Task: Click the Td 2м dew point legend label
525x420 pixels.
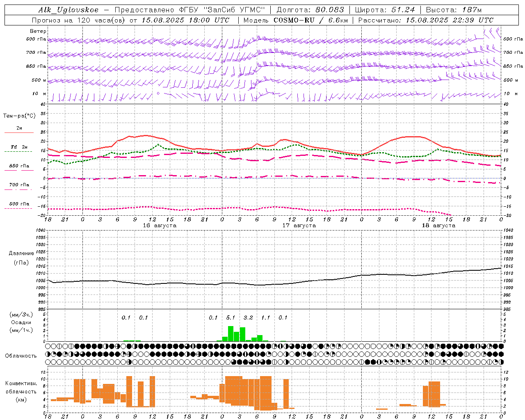Action: point(19,147)
